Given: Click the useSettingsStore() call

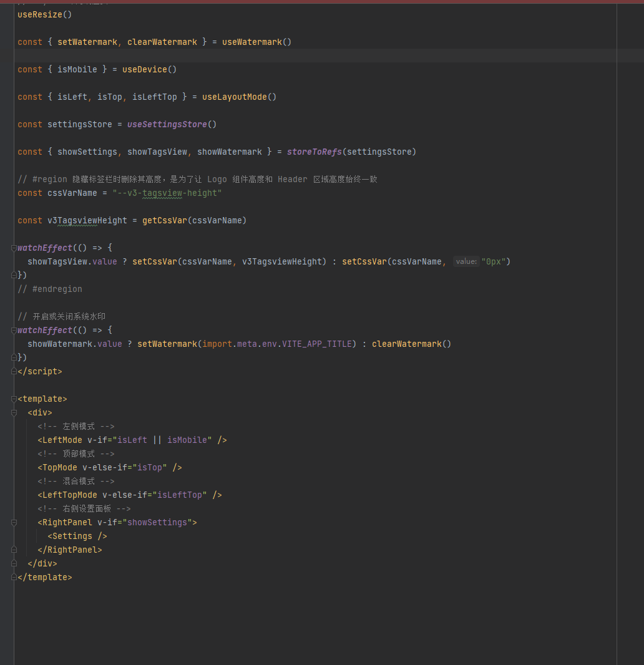Looking at the screenshot, I should 172,124.
